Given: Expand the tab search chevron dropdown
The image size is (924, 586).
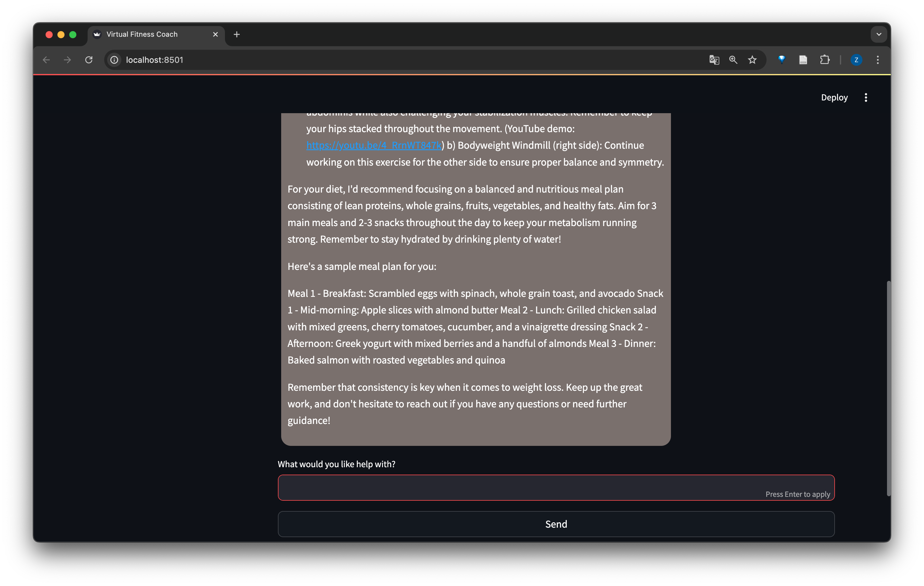Looking at the screenshot, I should pyautogui.click(x=879, y=34).
